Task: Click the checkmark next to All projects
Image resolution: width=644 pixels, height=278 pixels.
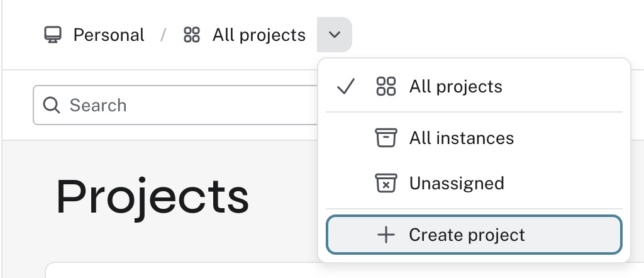Action: [345, 87]
